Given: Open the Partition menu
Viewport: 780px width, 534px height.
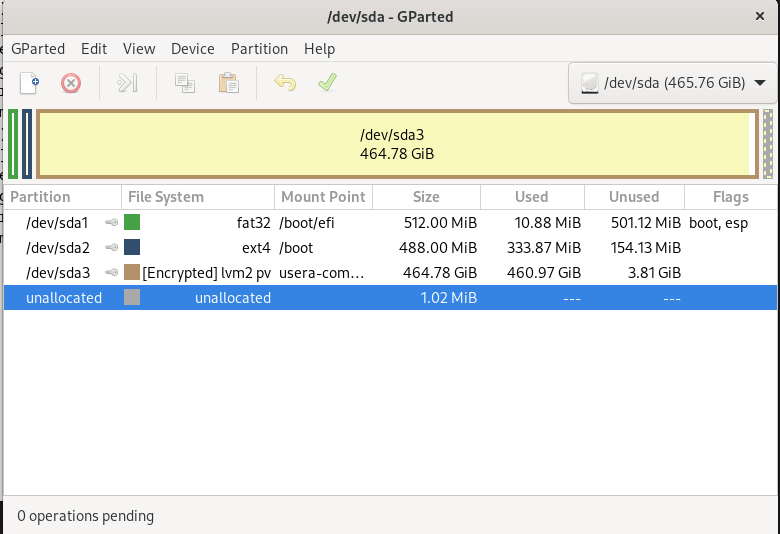Looking at the screenshot, I should pyautogui.click(x=259, y=49).
